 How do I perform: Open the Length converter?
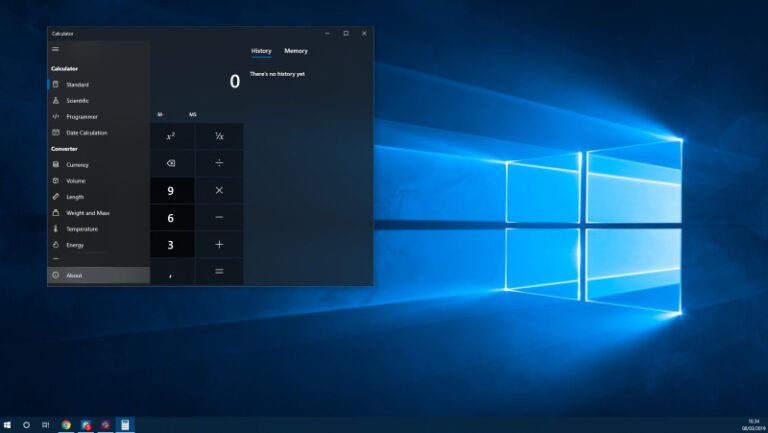coord(75,197)
